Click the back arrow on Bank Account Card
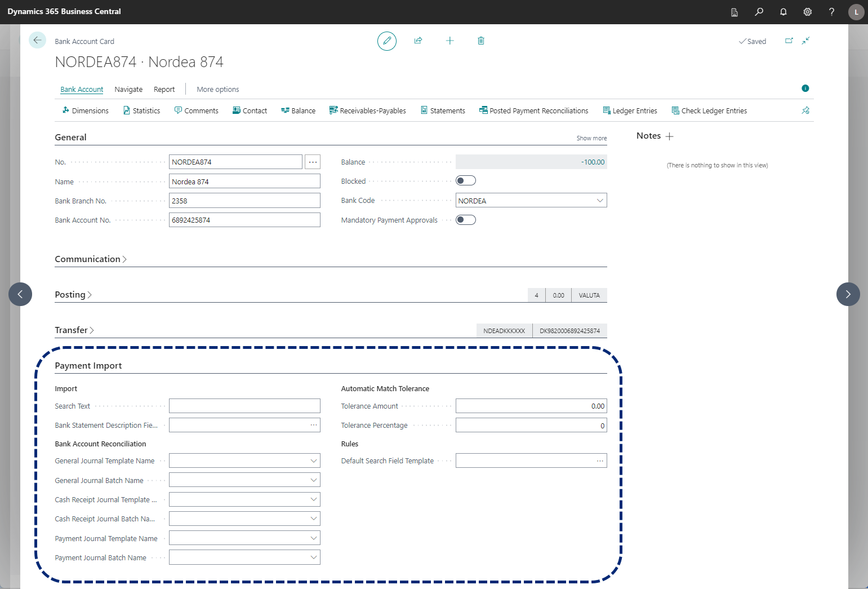Viewport: 868px width, 589px height. pyautogui.click(x=37, y=40)
